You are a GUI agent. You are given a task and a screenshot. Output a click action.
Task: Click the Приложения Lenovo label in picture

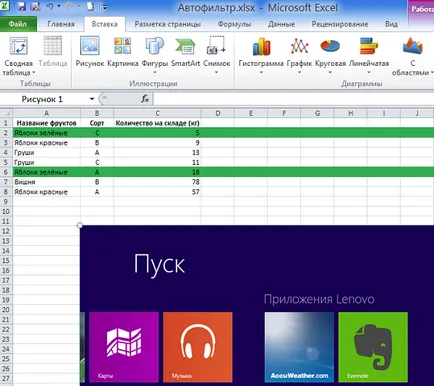coord(319,299)
